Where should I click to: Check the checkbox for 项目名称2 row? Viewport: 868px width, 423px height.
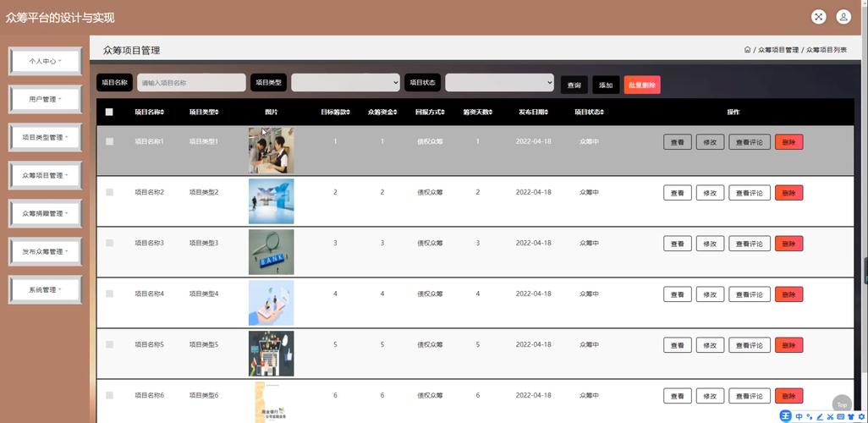pyautogui.click(x=109, y=193)
